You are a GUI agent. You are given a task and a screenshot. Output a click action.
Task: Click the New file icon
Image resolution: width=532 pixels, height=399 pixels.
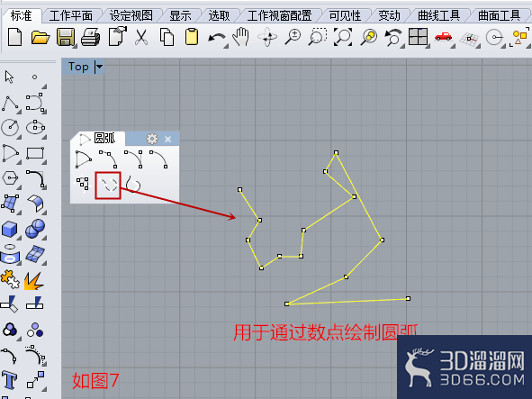coord(15,37)
